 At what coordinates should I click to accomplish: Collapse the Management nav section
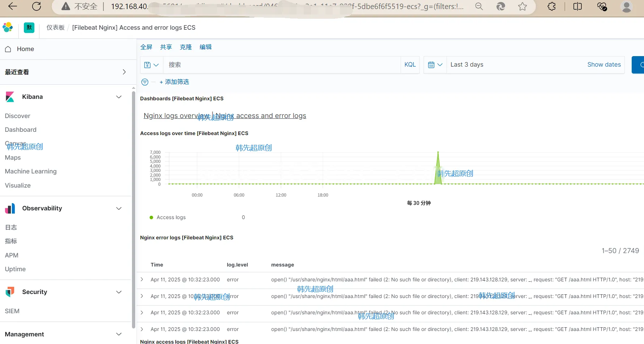(x=119, y=334)
